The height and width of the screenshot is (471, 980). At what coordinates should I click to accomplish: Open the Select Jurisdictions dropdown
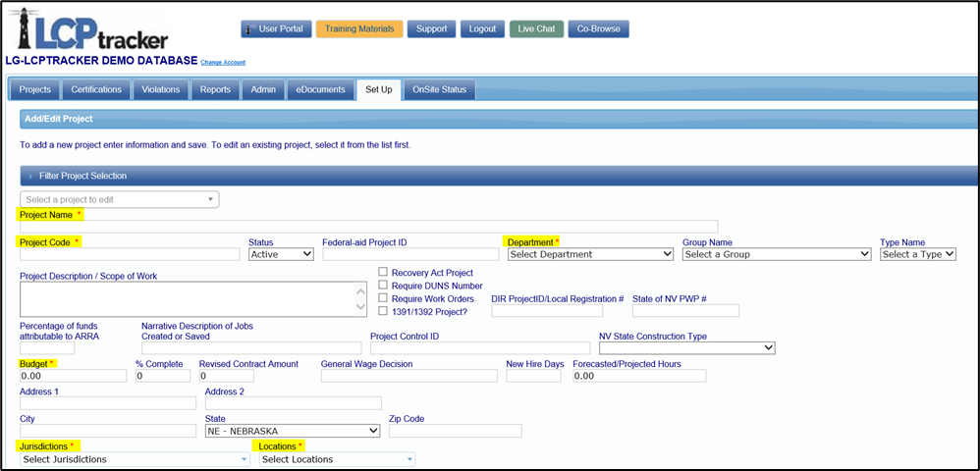(135, 460)
